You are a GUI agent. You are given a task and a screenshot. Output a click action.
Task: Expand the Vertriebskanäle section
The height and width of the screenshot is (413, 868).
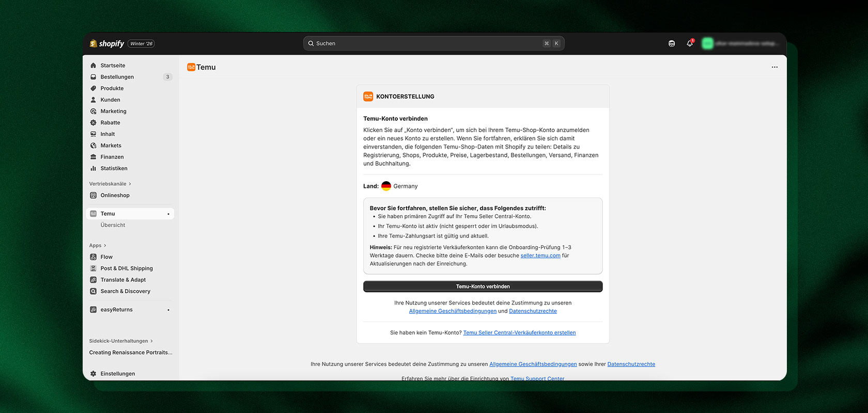tap(110, 184)
